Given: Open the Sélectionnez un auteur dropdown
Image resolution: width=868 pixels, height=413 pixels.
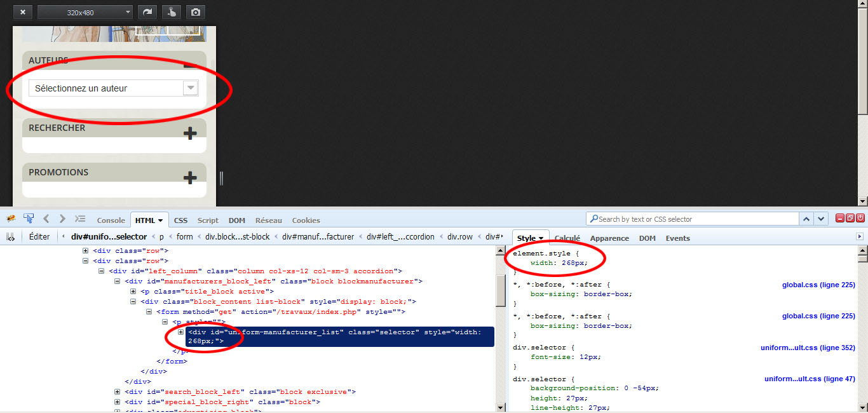Looking at the screenshot, I should (x=114, y=88).
